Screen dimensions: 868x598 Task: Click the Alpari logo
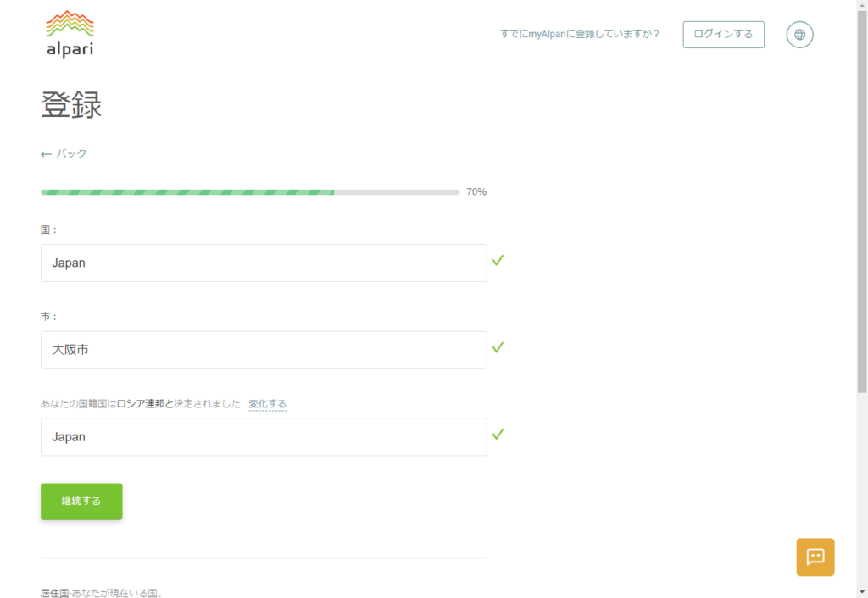click(x=70, y=34)
